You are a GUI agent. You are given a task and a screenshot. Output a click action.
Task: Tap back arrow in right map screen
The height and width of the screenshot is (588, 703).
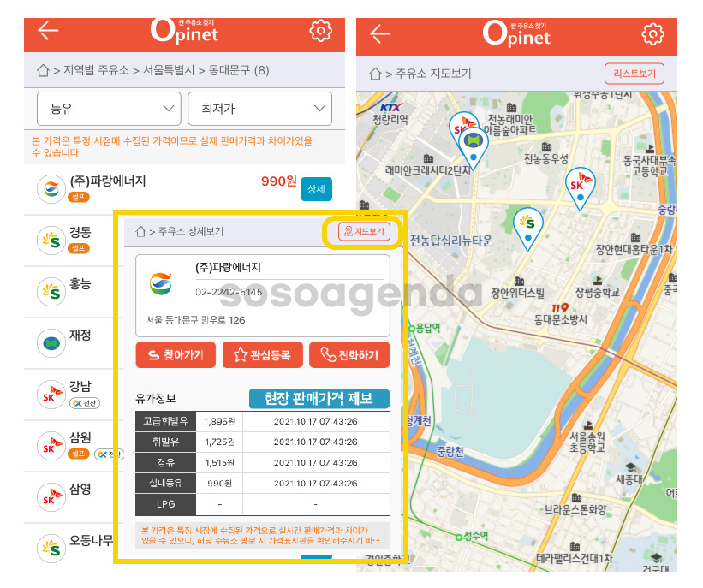pos(380,33)
